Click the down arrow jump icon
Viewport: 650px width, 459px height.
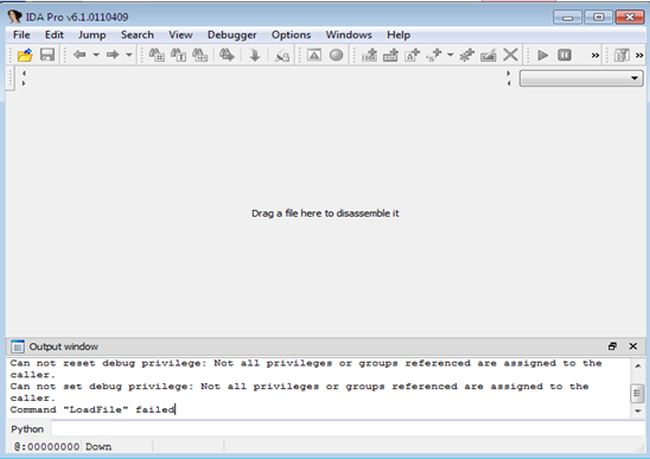pos(255,55)
